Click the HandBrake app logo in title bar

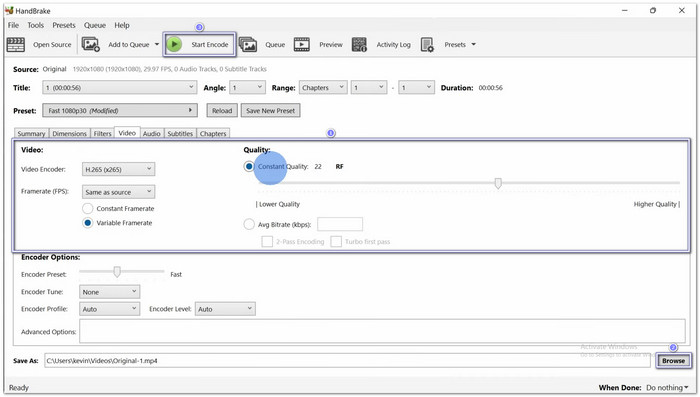[x=9, y=10]
